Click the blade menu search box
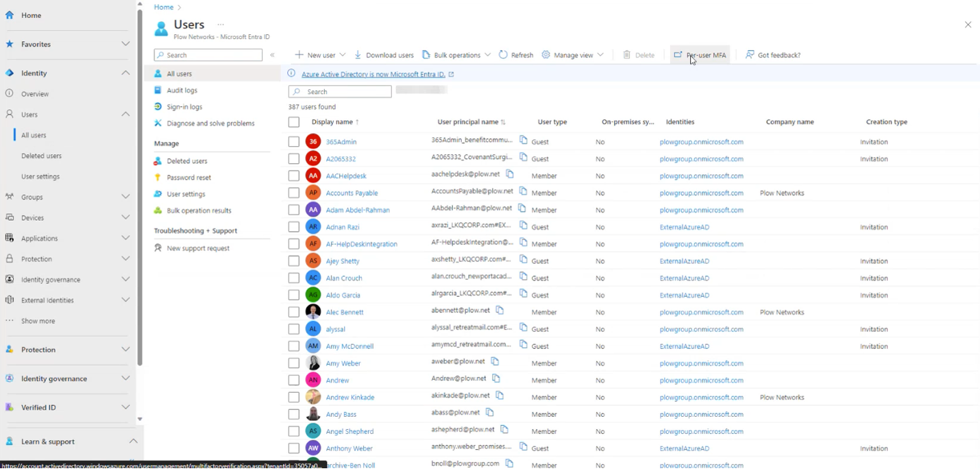The image size is (980, 471). (x=208, y=55)
